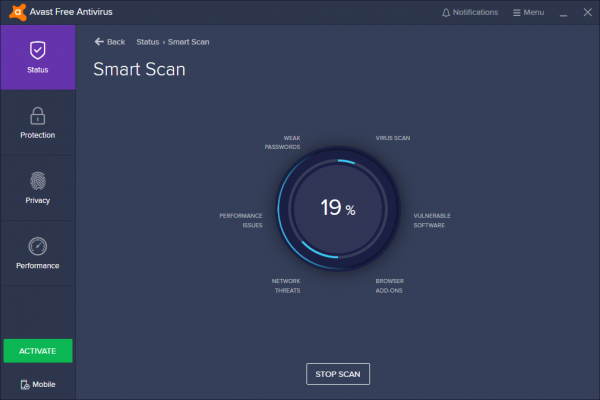Click the Browser Add-ons scan label
The image size is (600, 400).
click(390, 285)
